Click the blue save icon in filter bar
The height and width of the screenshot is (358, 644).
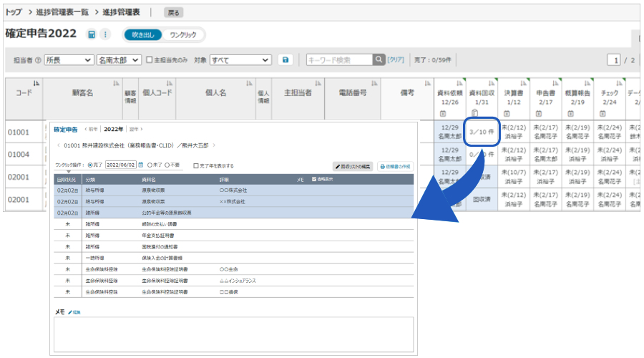click(x=286, y=60)
